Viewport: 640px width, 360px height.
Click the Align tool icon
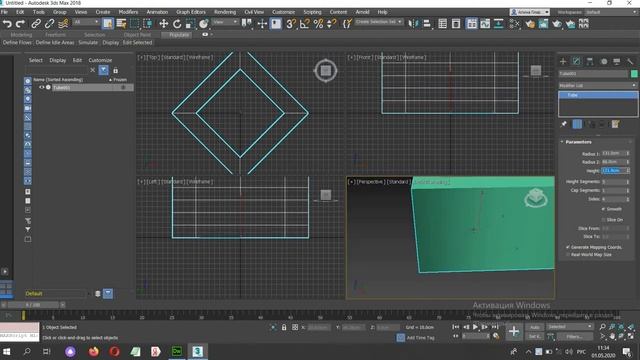click(x=427, y=24)
